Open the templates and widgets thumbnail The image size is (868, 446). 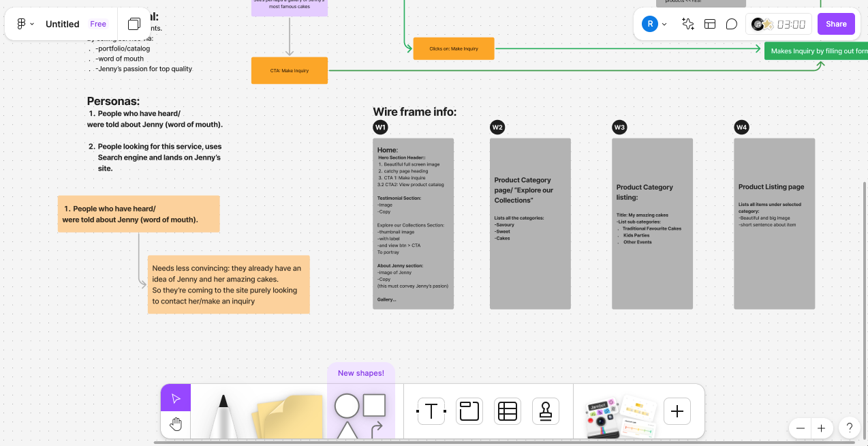click(x=621, y=416)
